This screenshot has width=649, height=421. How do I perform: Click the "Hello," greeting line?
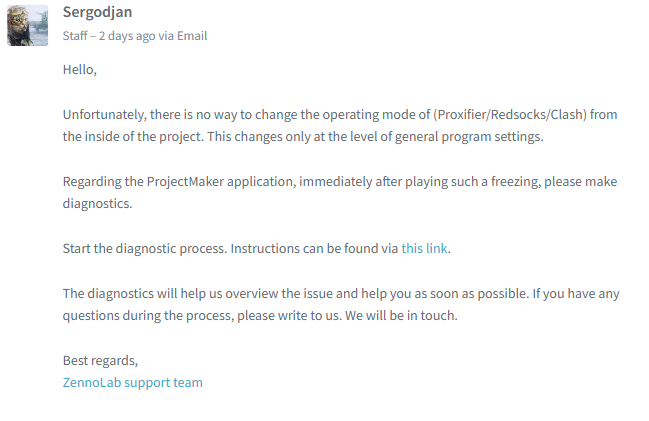click(79, 70)
